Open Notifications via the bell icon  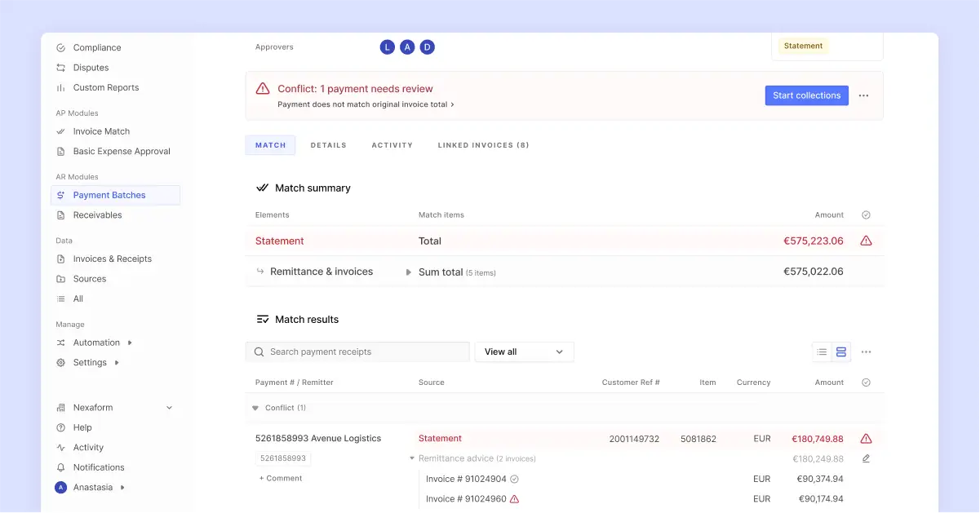click(x=60, y=467)
